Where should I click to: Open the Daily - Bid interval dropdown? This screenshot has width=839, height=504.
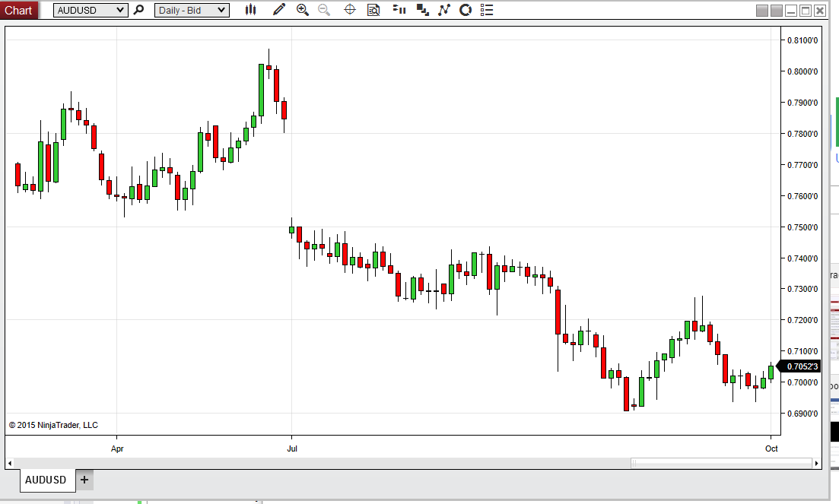click(192, 10)
